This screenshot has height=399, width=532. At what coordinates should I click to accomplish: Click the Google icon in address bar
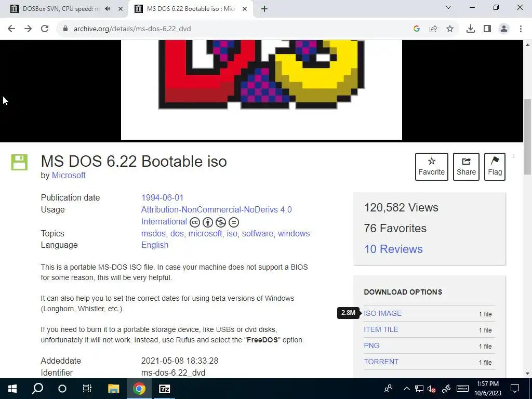coord(417,29)
